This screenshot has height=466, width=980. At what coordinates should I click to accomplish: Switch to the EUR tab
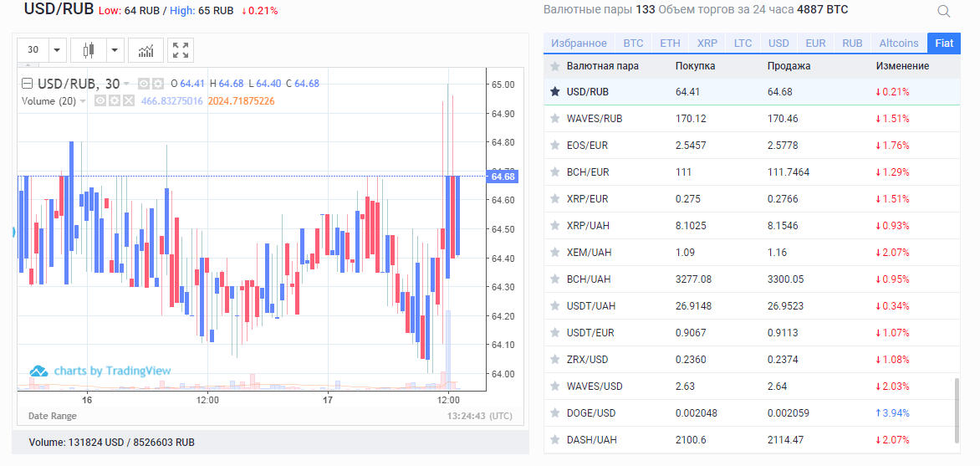click(x=815, y=44)
